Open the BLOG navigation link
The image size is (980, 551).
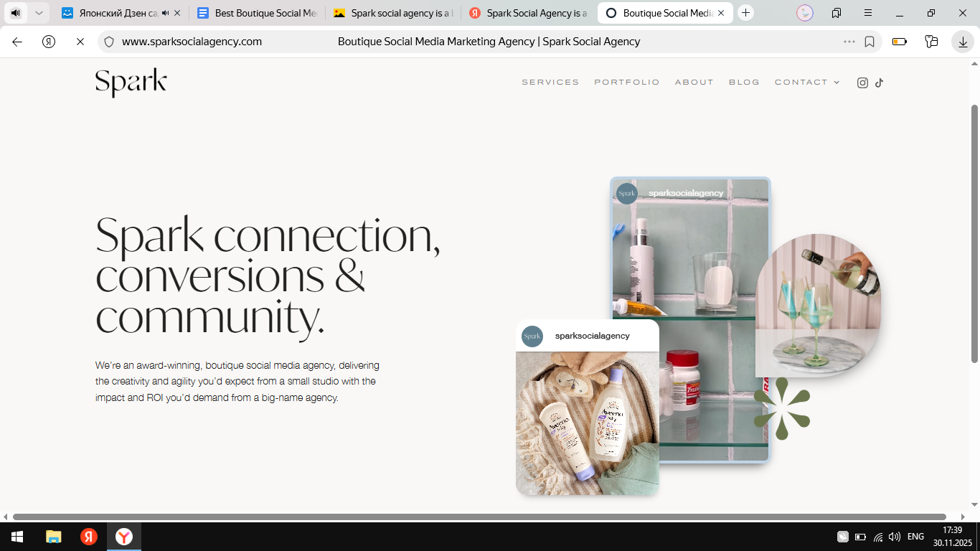pos(744,83)
